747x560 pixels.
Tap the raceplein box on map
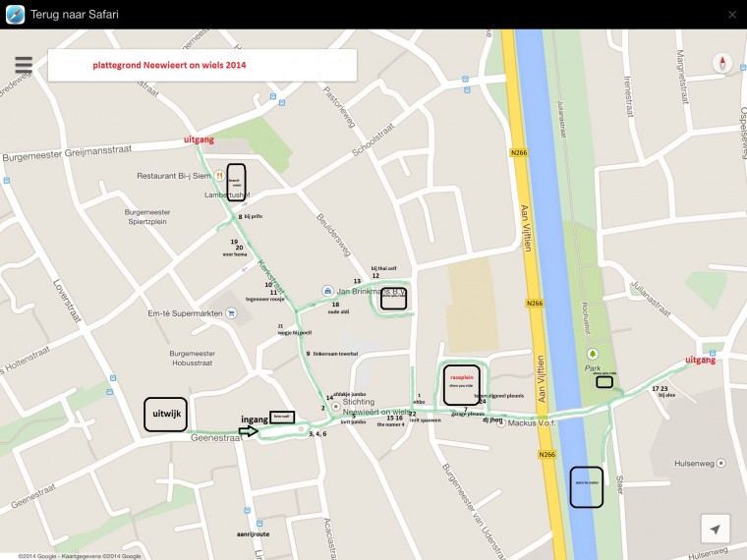tap(461, 384)
